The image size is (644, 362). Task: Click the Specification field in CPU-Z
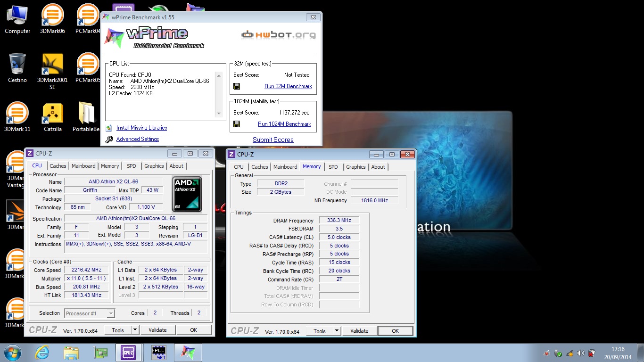point(136,219)
